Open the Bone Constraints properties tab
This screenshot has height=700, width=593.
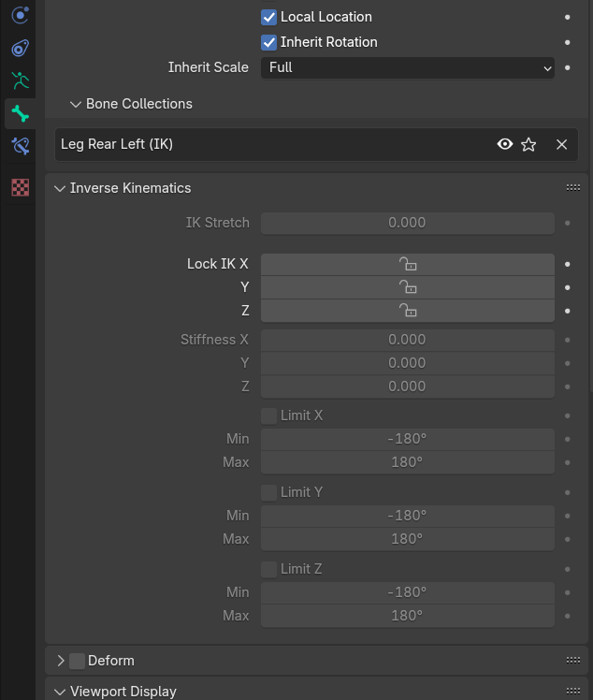20,146
